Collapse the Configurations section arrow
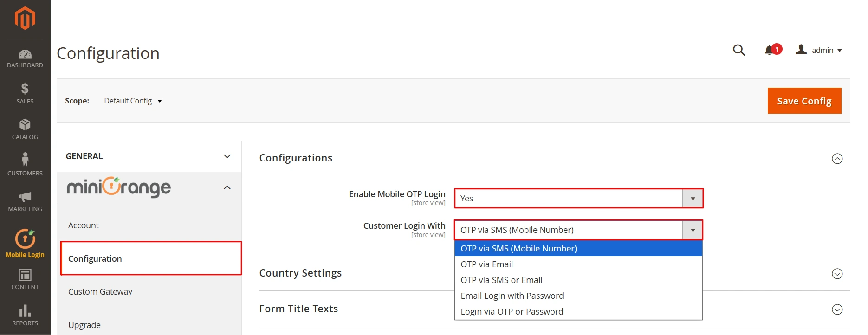The image size is (868, 335). coord(837,159)
